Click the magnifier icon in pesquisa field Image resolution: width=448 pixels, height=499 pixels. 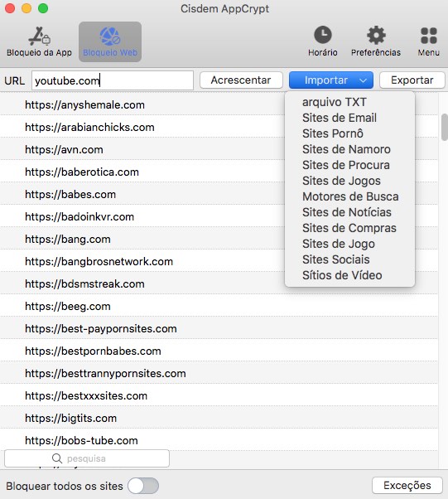[x=57, y=458]
